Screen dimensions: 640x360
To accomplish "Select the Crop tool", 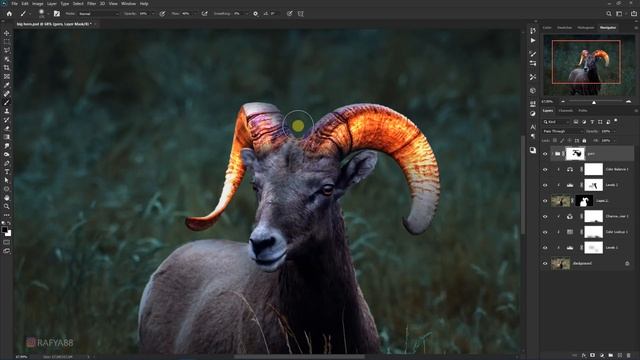I will (x=7, y=67).
